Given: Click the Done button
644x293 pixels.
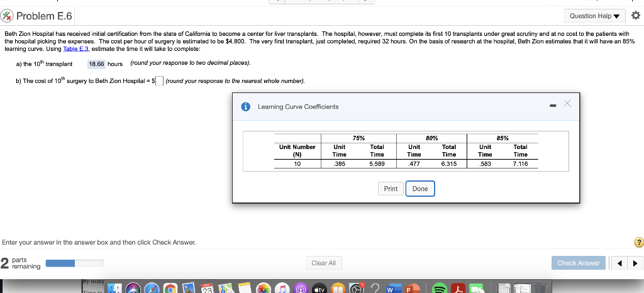Looking at the screenshot, I should click(x=419, y=189).
